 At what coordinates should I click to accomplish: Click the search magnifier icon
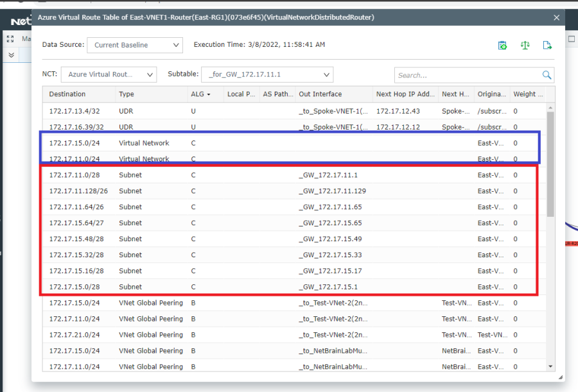coord(547,74)
